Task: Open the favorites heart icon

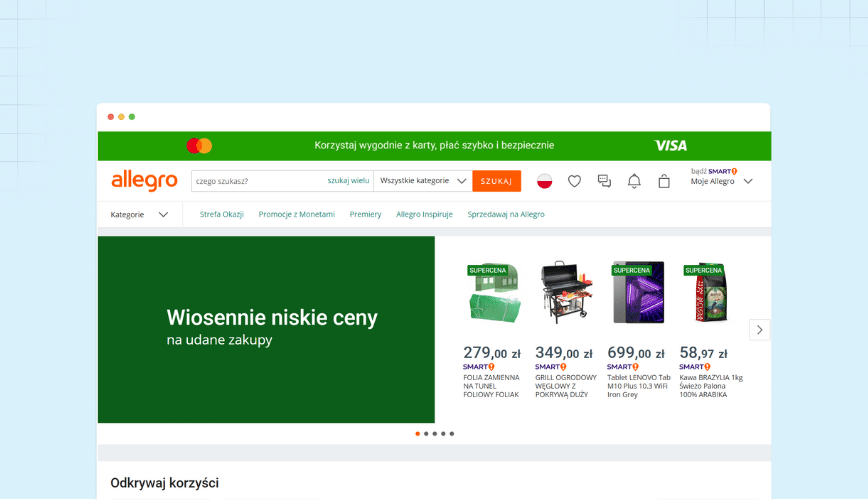Action: click(574, 181)
